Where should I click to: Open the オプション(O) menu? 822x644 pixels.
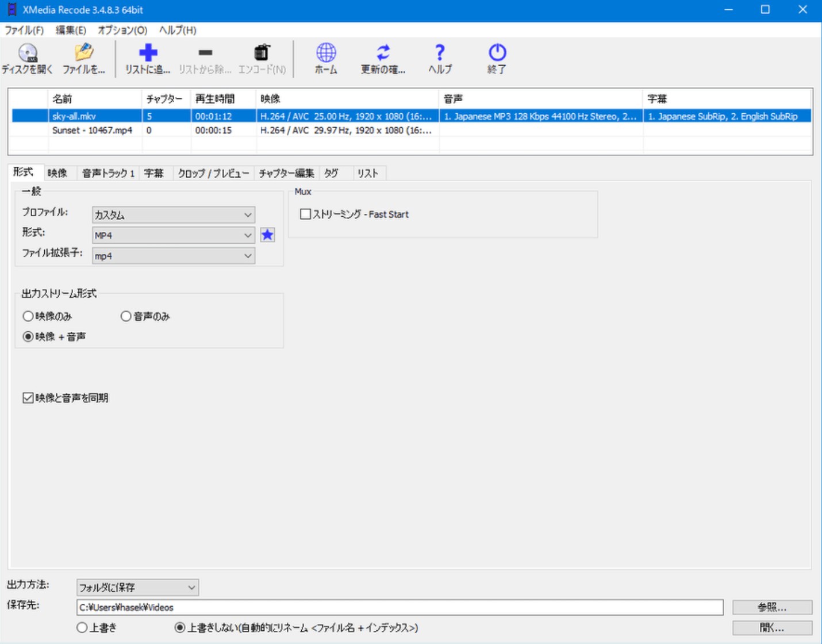pyautogui.click(x=122, y=30)
